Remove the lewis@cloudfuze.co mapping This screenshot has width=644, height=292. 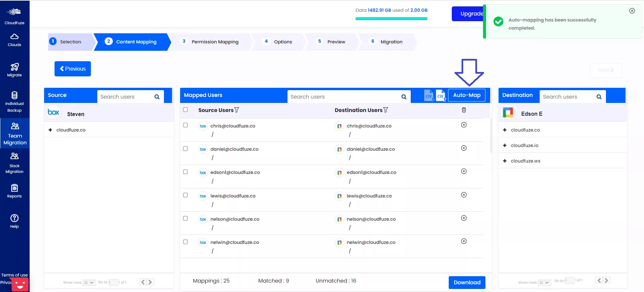tap(464, 195)
